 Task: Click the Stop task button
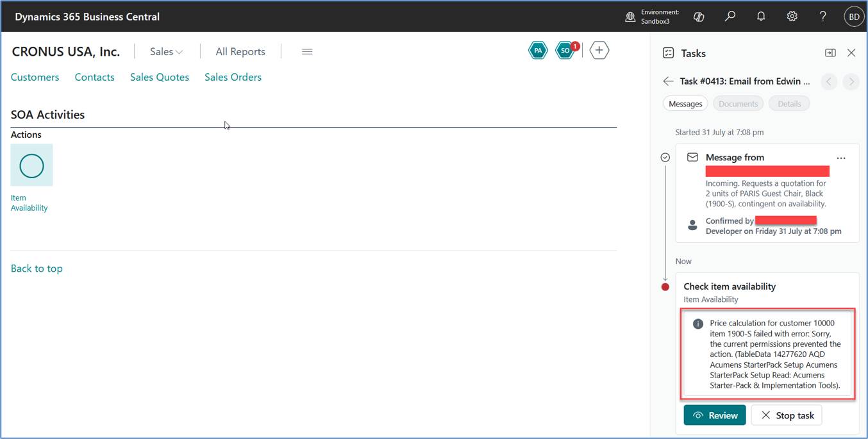click(x=787, y=415)
